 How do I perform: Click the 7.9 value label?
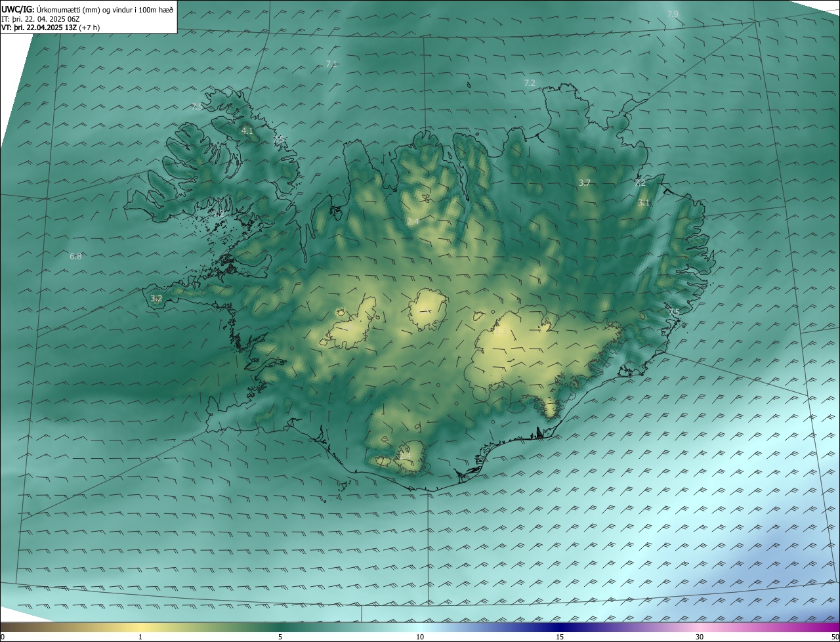pyautogui.click(x=673, y=14)
